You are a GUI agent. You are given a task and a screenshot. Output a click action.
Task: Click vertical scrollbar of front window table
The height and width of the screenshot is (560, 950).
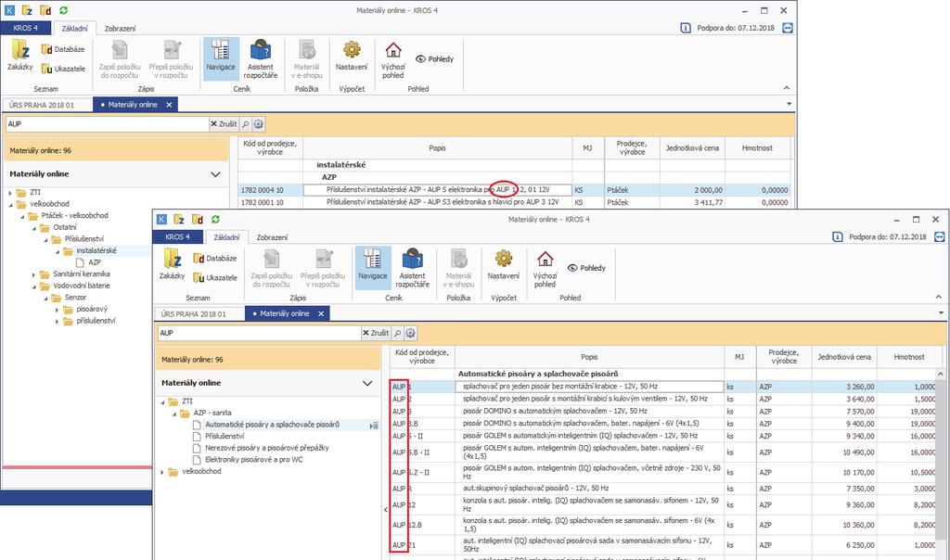click(941, 460)
